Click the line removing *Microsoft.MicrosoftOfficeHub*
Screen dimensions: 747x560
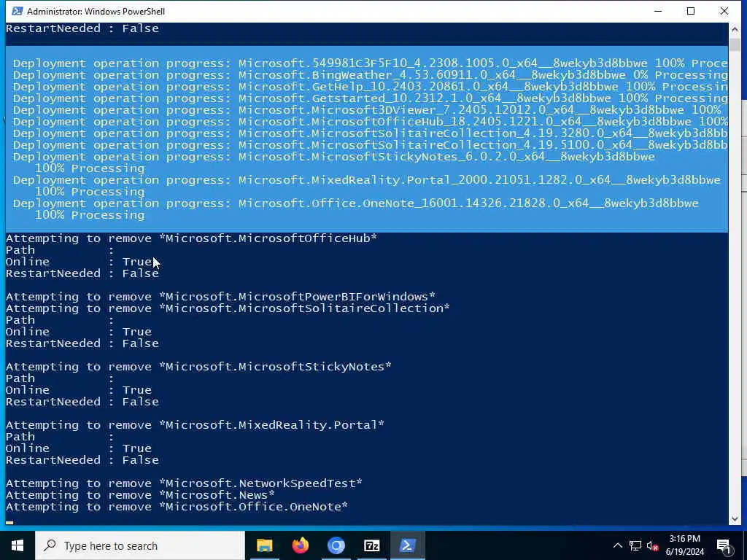pos(191,238)
